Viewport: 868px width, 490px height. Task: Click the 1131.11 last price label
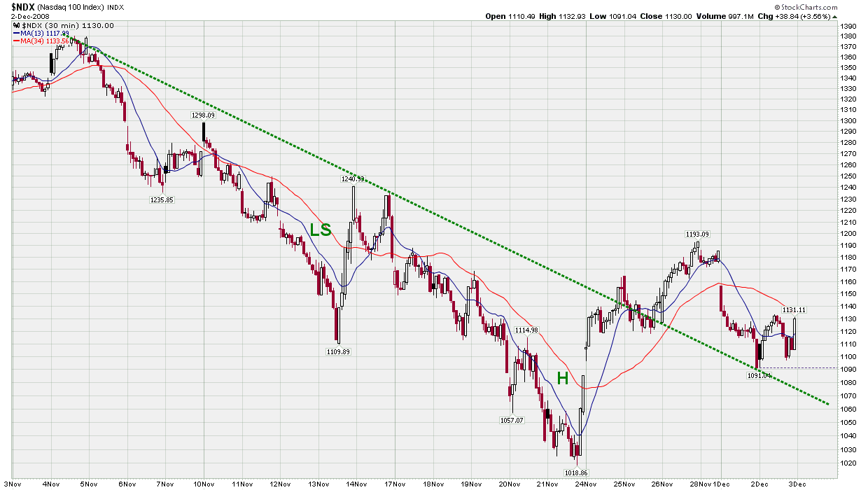point(794,309)
